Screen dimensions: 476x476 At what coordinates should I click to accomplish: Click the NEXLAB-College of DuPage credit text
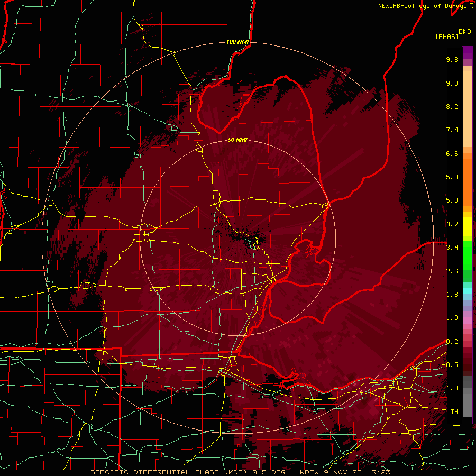pyautogui.click(x=423, y=6)
